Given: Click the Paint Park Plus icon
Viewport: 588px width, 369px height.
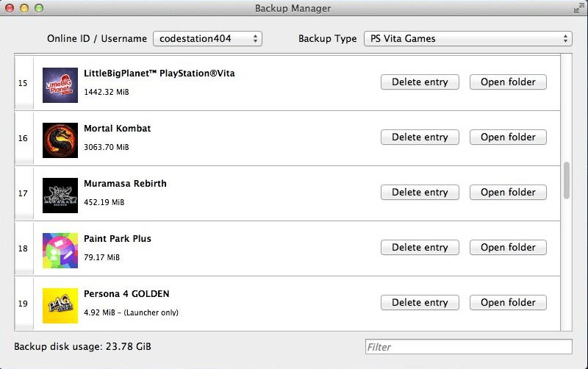Looking at the screenshot, I should coord(60,251).
